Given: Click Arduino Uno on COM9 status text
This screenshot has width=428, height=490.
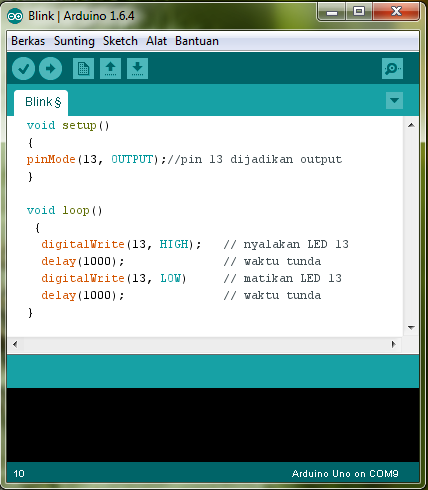Looking at the screenshot, I should pos(345,474).
